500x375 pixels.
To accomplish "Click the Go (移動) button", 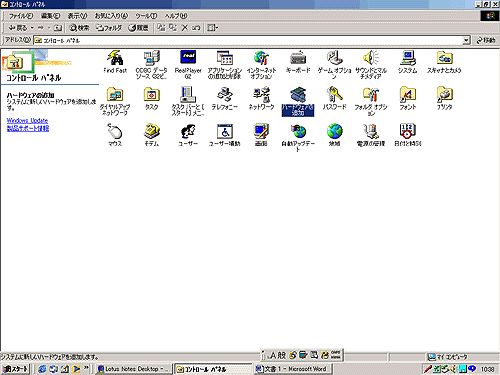I will coord(486,40).
